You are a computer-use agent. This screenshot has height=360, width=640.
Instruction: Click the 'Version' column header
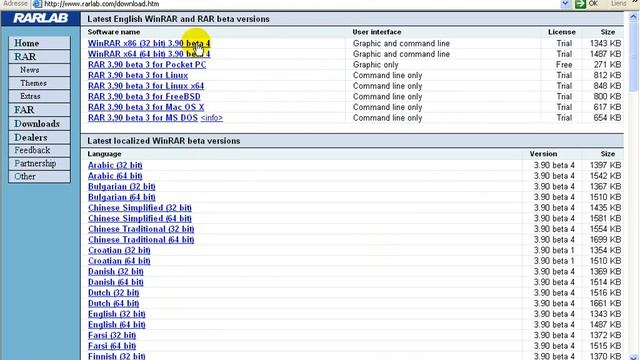click(x=543, y=154)
